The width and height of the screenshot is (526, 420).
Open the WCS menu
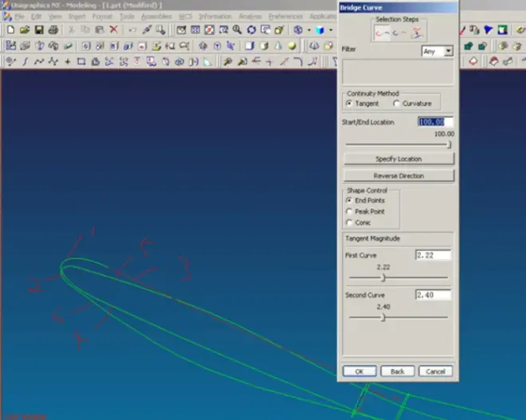pos(185,17)
